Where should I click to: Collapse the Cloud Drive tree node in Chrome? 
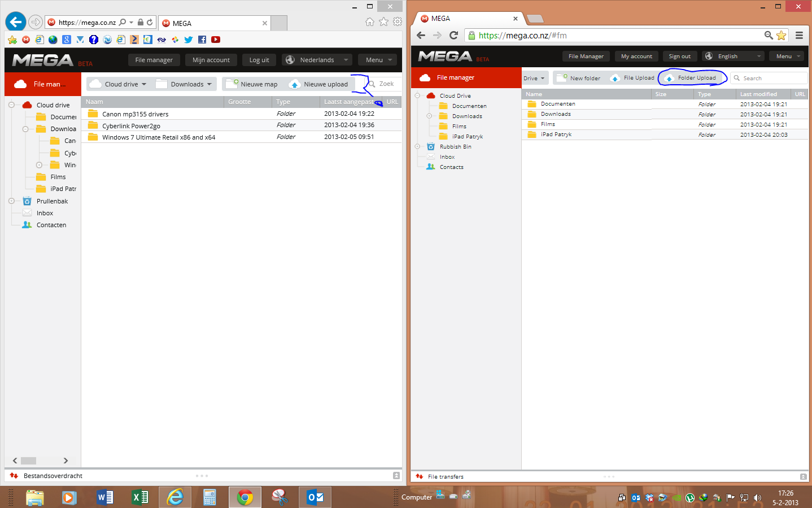(x=417, y=95)
